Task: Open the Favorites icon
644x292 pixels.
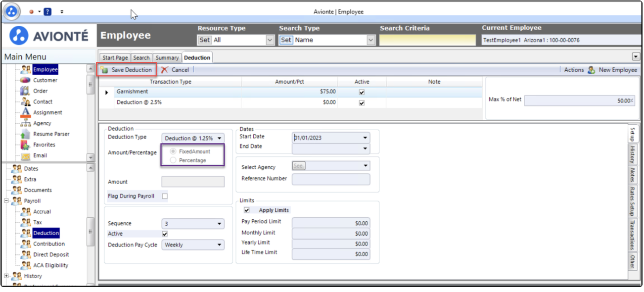Action: pos(25,145)
